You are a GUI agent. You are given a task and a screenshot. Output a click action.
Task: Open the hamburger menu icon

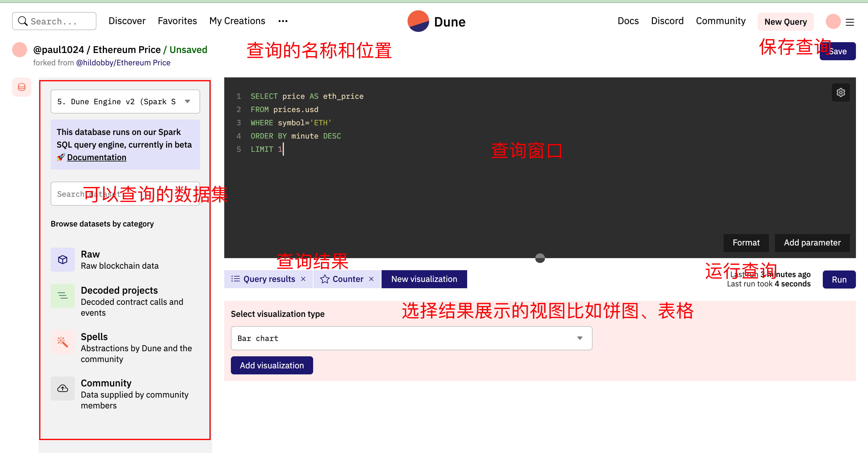point(850,22)
